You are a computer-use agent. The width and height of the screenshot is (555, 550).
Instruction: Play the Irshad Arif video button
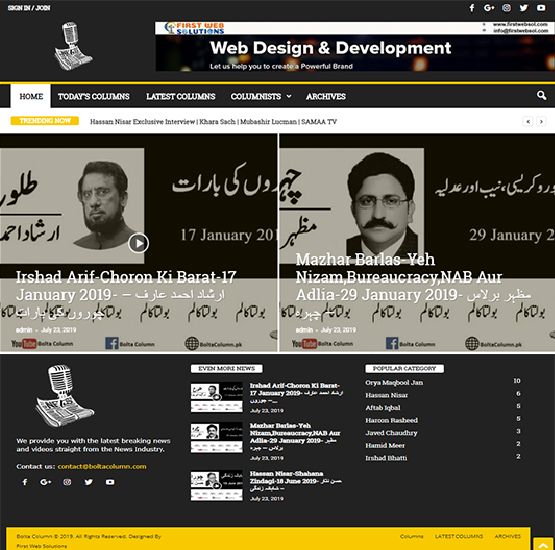coord(138,244)
